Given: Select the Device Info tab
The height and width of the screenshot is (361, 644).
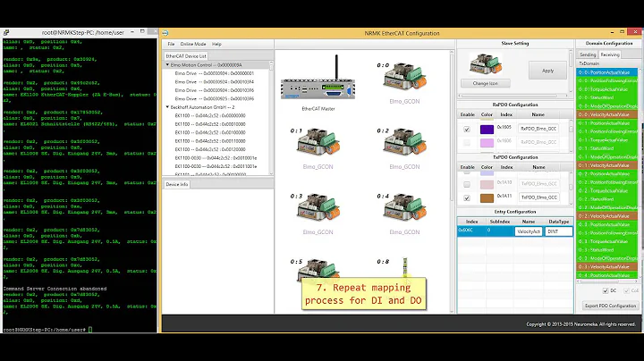Looking at the screenshot, I should coord(176,185).
